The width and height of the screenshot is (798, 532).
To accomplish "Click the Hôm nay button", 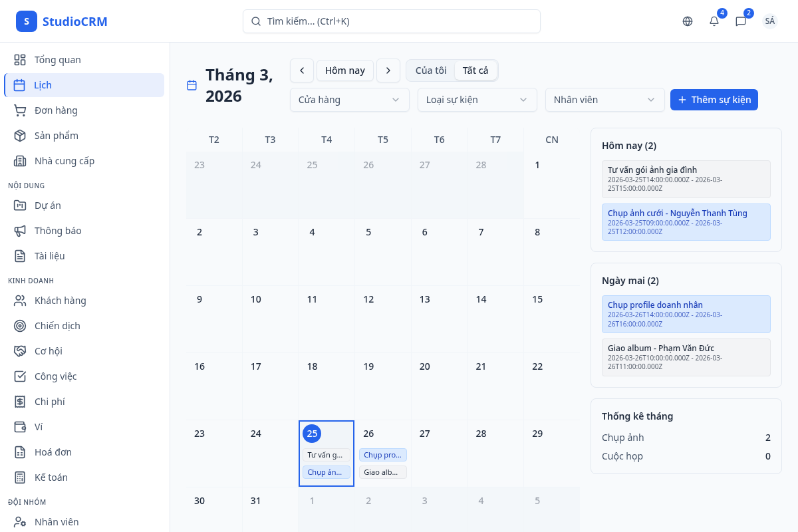I will pos(345,70).
